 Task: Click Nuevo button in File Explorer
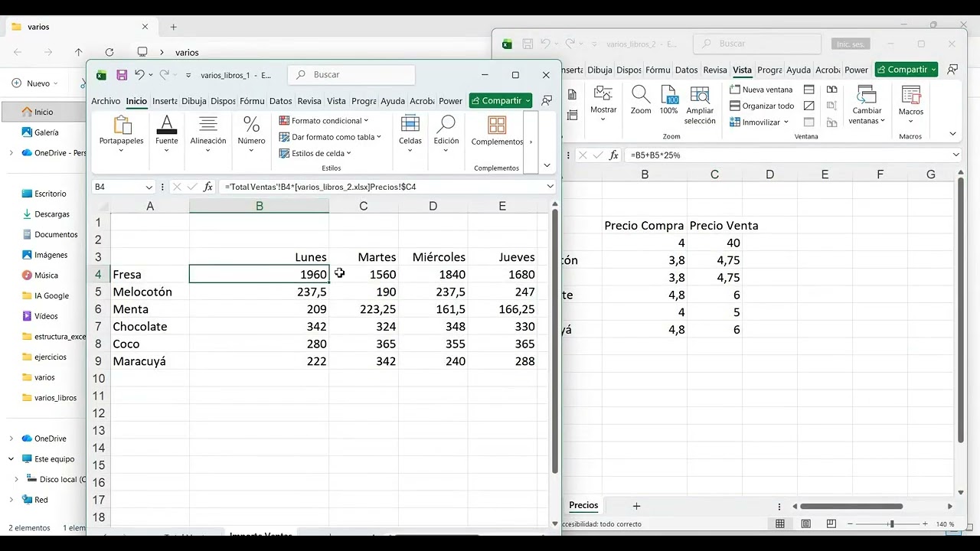click(x=34, y=83)
